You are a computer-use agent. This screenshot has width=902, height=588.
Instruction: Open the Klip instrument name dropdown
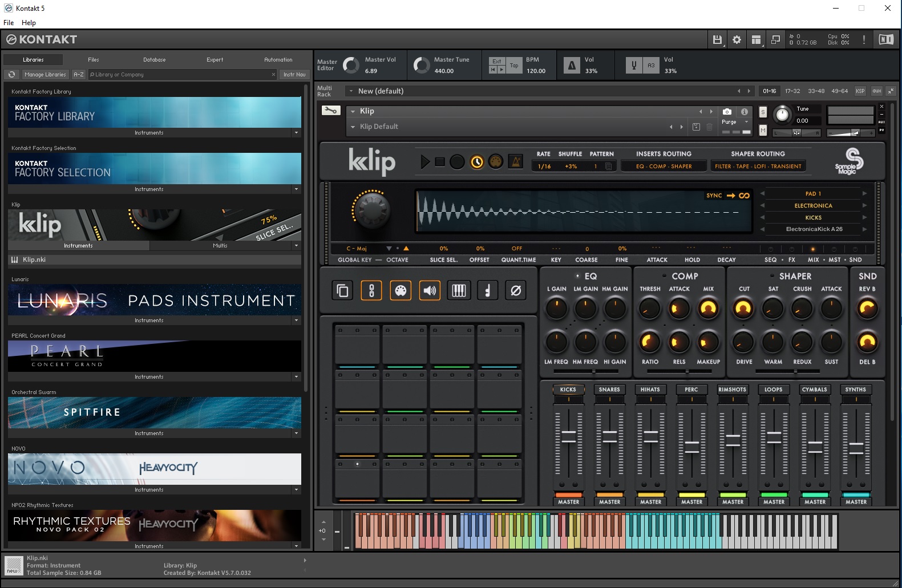click(353, 111)
